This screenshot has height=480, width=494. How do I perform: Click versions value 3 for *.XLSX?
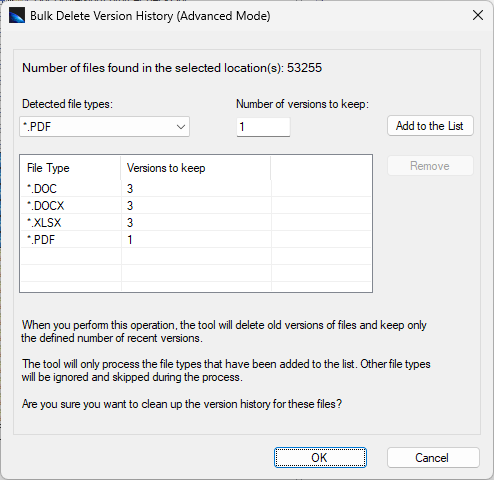[130, 223]
